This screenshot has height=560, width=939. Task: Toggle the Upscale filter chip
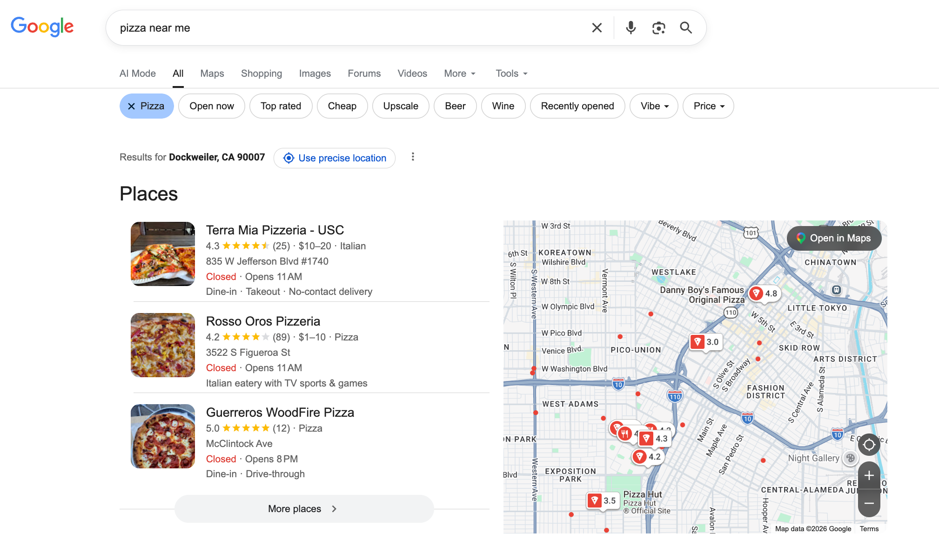click(x=401, y=106)
